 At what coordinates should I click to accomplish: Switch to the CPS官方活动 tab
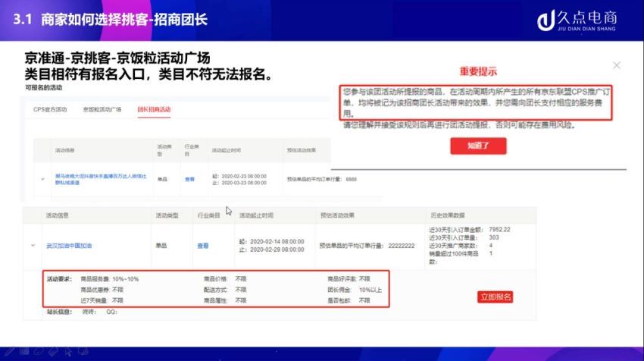[x=50, y=109]
